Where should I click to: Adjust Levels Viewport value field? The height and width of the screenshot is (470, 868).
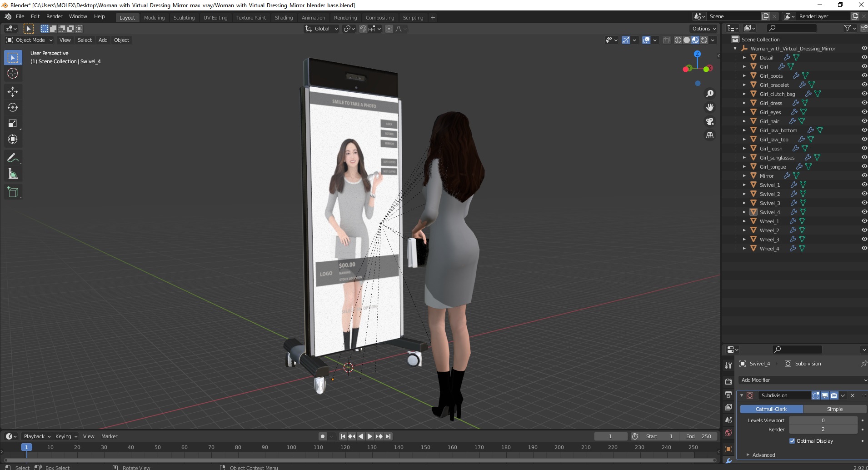[823, 420]
